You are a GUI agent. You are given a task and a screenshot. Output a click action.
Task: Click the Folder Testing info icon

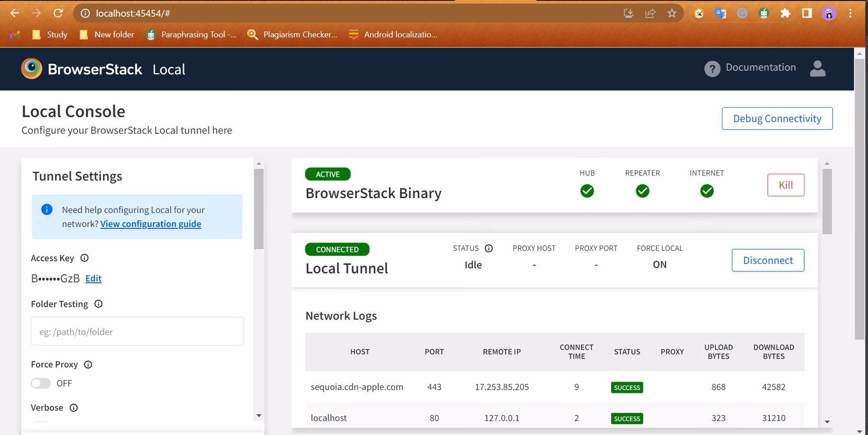(99, 304)
